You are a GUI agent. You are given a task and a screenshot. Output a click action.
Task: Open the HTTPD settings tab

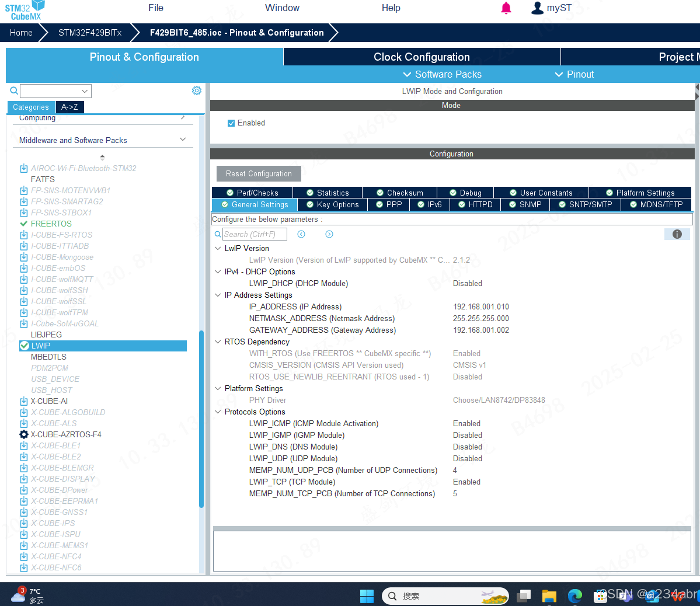click(475, 204)
